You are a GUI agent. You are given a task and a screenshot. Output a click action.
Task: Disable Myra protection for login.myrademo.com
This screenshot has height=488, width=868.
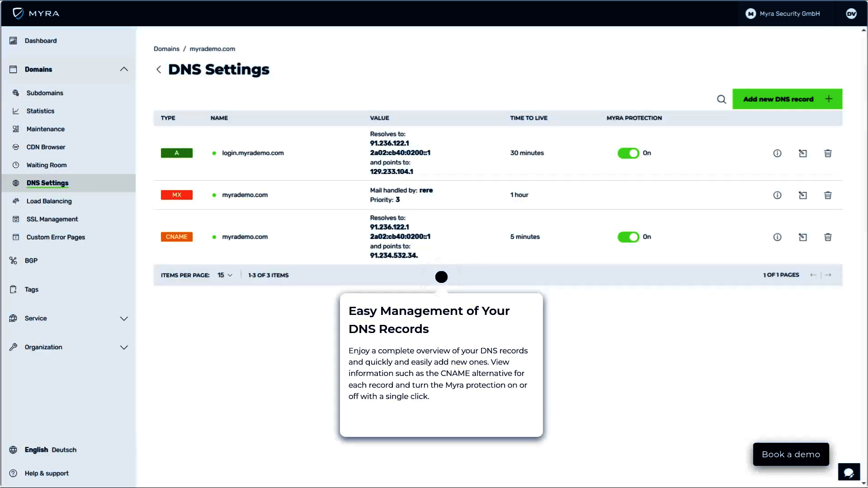[x=628, y=153]
